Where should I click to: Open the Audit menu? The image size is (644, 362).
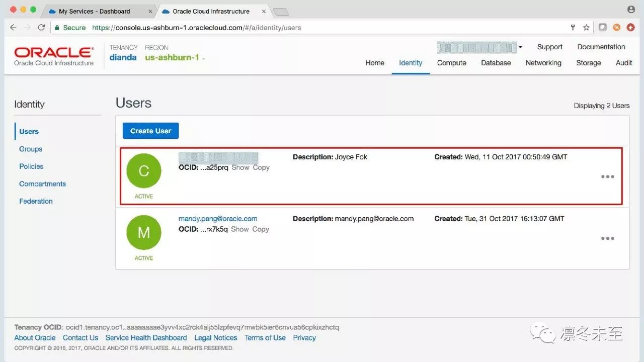[624, 63]
